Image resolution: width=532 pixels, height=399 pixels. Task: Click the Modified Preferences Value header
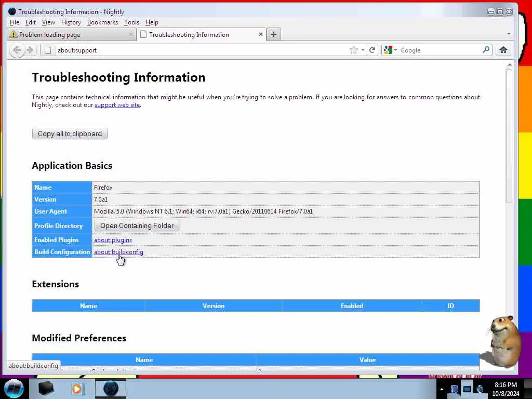[x=367, y=360]
